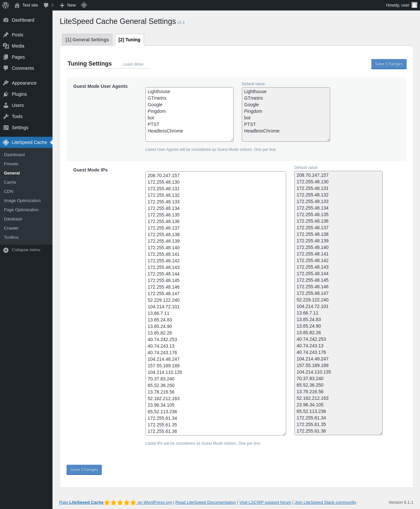The image size is (420, 509).
Task: Switch to the General Settings tab
Action: (x=87, y=40)
